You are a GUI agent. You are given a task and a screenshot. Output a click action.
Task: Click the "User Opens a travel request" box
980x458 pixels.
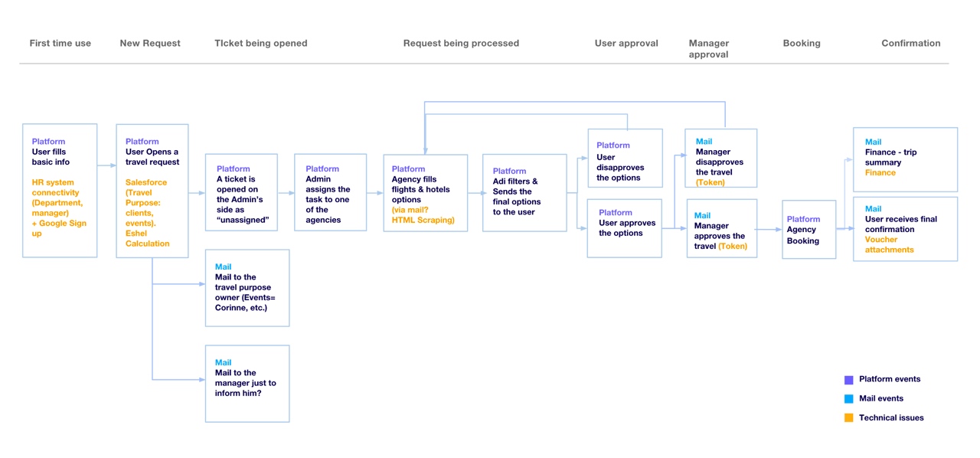tap(152, 191)
